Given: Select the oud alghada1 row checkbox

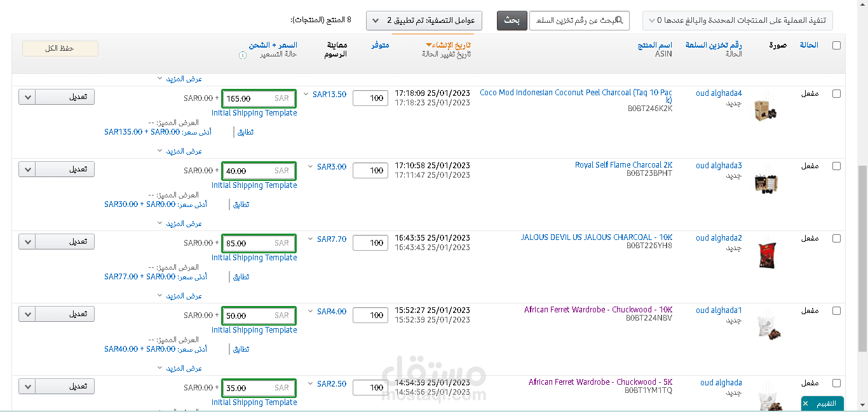Looking at the screenshot, I should [x=836, y=310].
